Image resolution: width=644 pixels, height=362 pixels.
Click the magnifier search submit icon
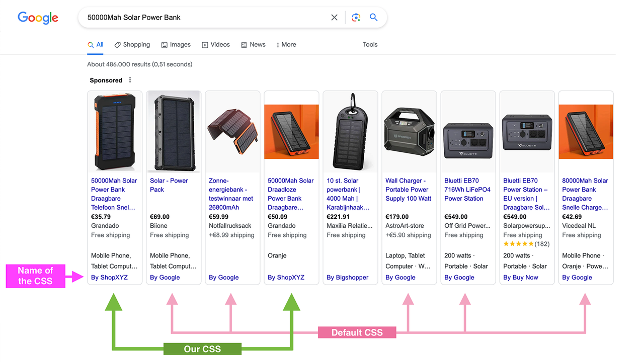(374, 18)
